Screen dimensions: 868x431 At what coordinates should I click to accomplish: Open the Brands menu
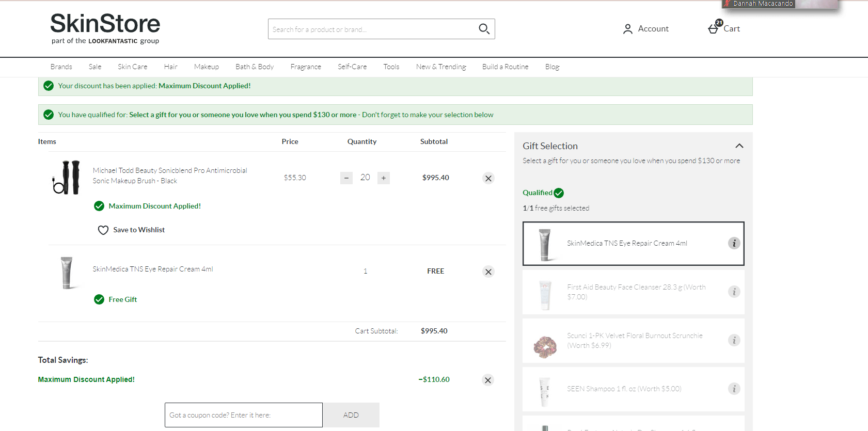point(61,67)
